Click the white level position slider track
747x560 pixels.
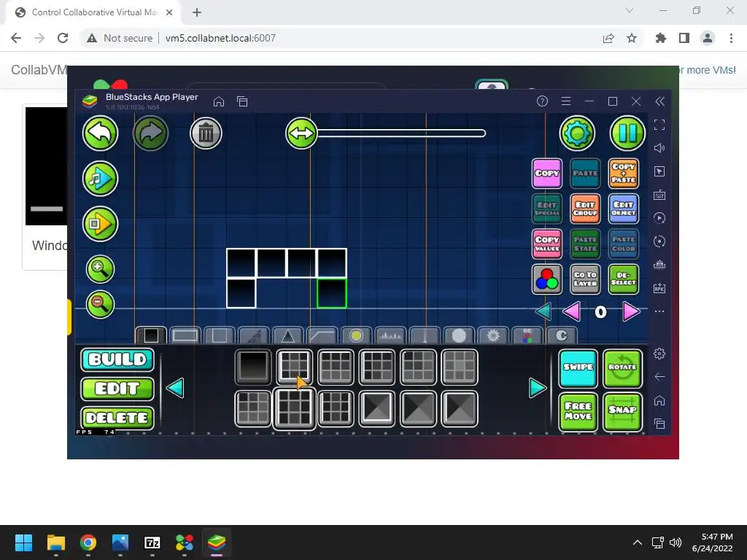tap(401, 133)
